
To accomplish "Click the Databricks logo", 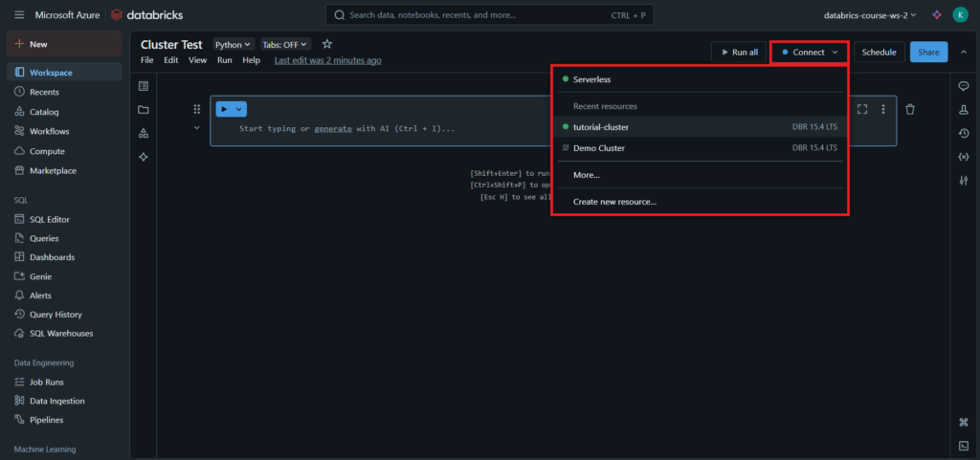I will pyautogui.click(x=146, y=15).
